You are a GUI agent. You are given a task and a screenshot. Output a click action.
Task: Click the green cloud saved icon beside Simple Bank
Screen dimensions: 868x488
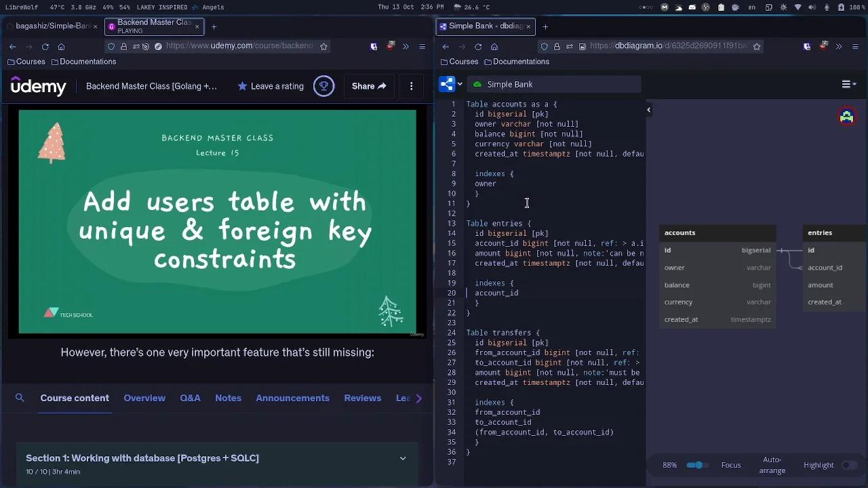coord(477,84)
